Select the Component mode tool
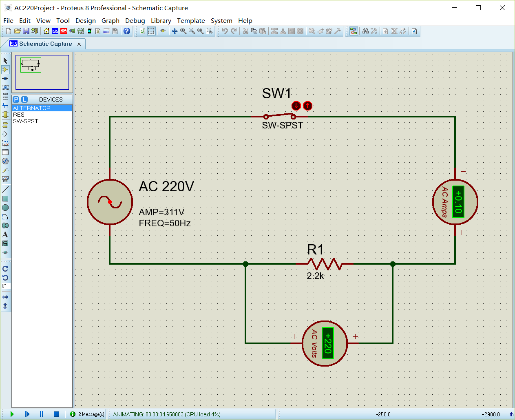Screen dimensions: 515x420 pos(5,70)
